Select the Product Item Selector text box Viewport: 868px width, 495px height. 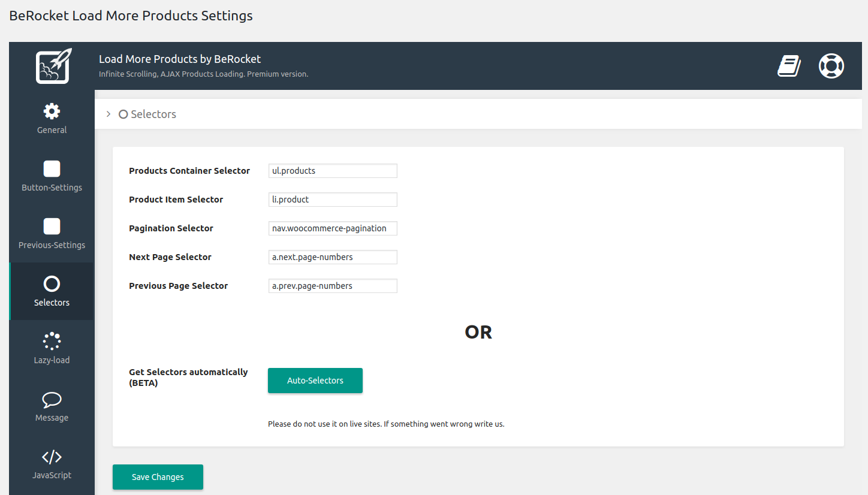332,199
